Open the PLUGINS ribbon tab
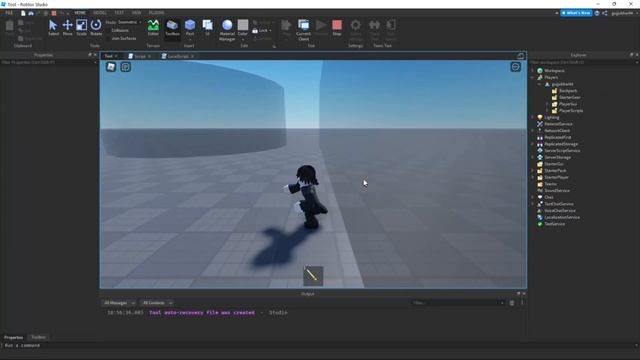 tap(157, 13)
